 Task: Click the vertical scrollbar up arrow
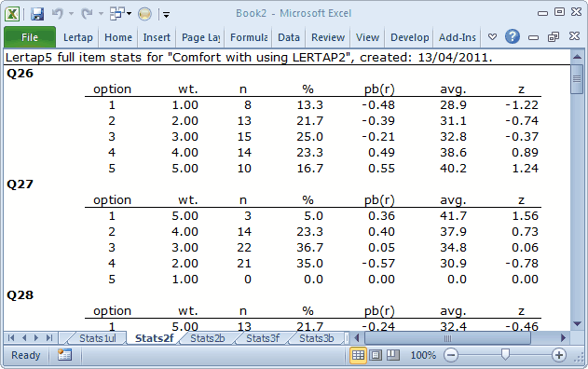[x=577, y=57]
